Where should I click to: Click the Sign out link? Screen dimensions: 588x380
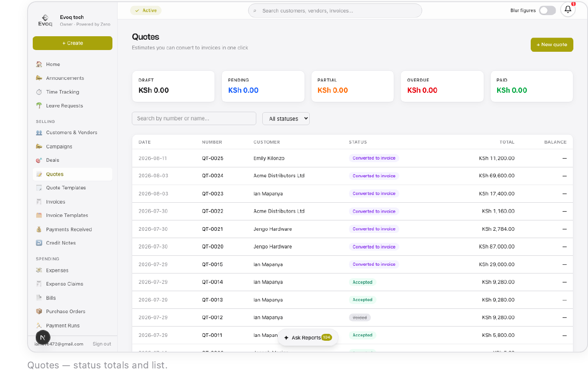click(x=102, y=344)
